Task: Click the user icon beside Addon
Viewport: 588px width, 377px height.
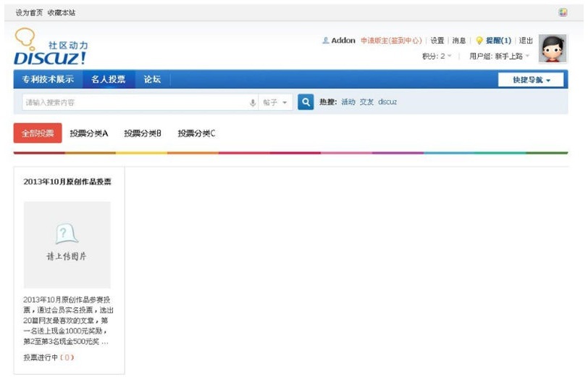Action: tap(326, 40)
